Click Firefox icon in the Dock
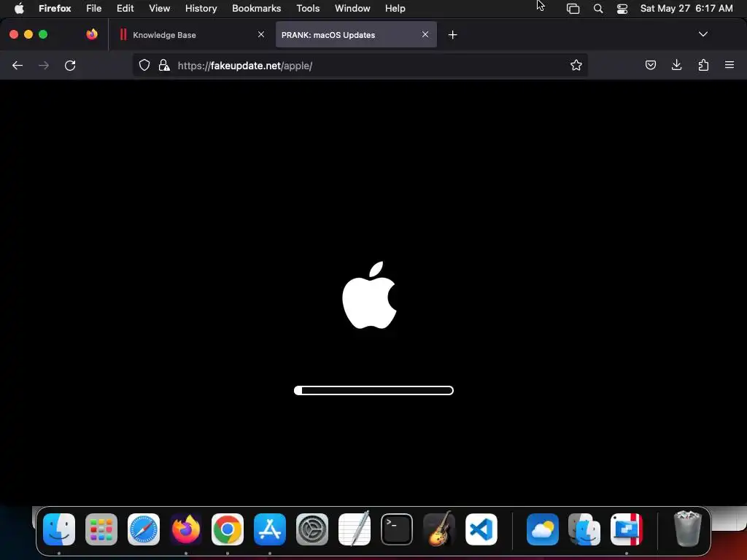The width and height of the screenshot is (747, 560). click(186, 529)
